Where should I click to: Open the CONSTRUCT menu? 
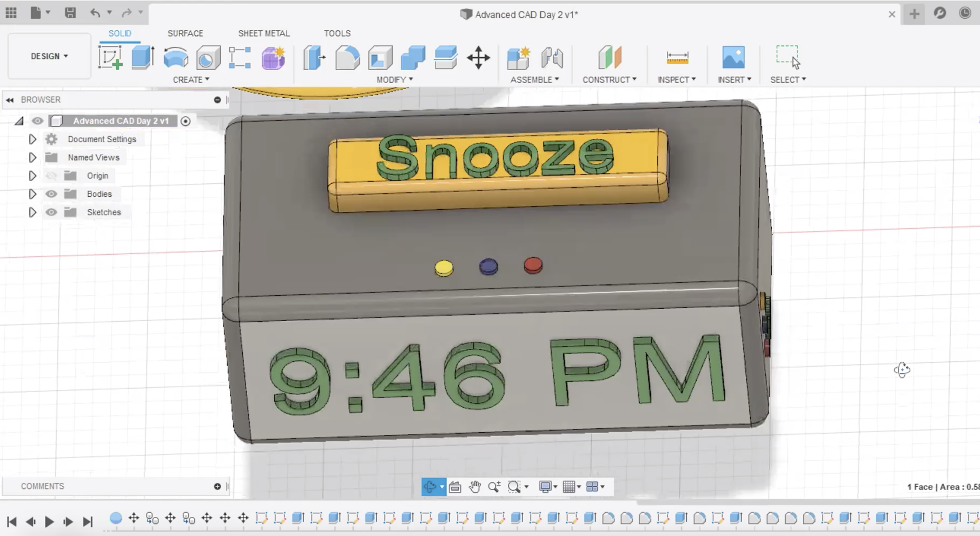(x=609, y=80)
